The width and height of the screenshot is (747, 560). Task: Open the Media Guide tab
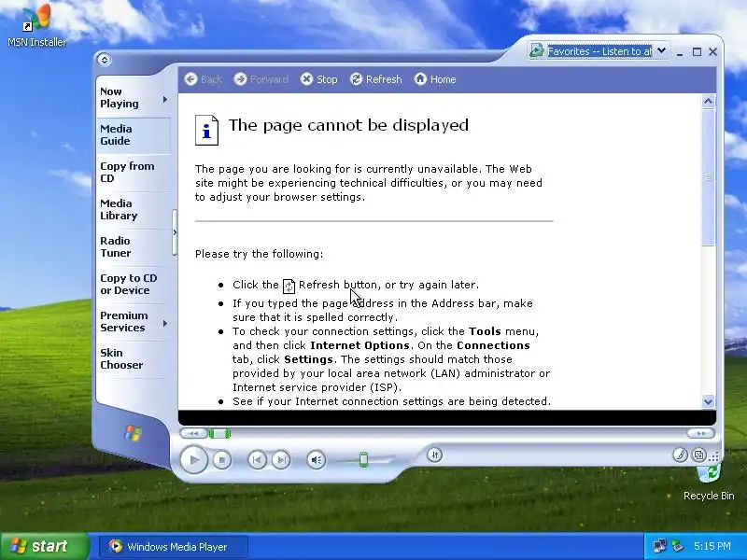134,134
